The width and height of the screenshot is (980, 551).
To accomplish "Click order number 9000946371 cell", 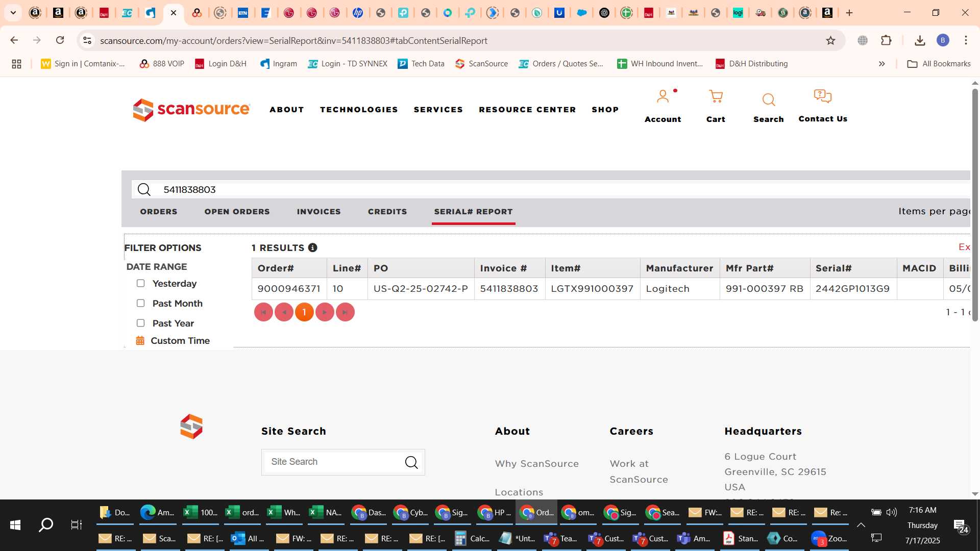I will tap(289, 289).
